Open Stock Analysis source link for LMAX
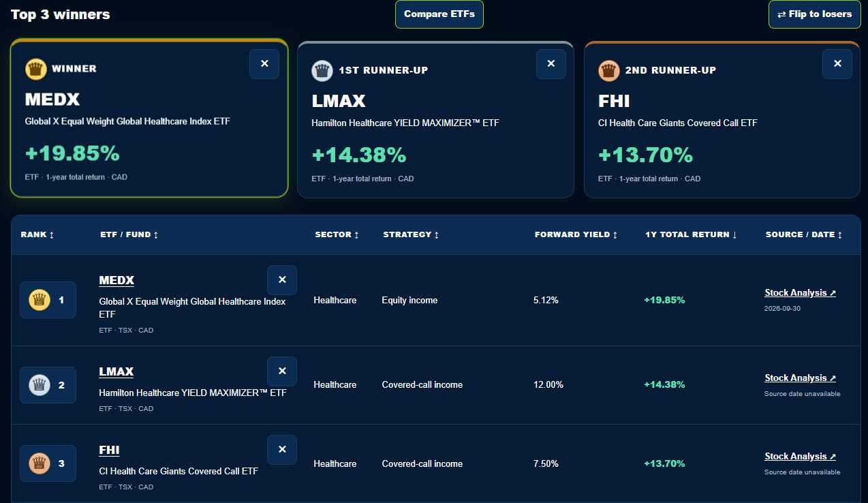The image size is (868, 503). tap(800, 378)
